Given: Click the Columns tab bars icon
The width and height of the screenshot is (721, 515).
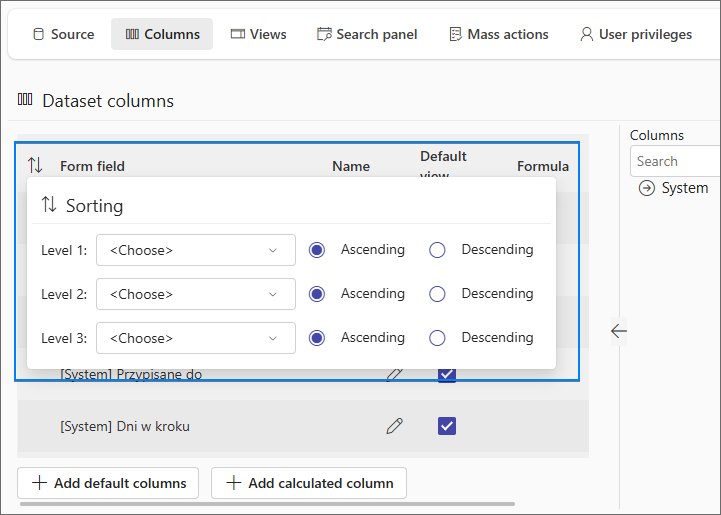Looking at the screenshot, I should coord(132,34).
